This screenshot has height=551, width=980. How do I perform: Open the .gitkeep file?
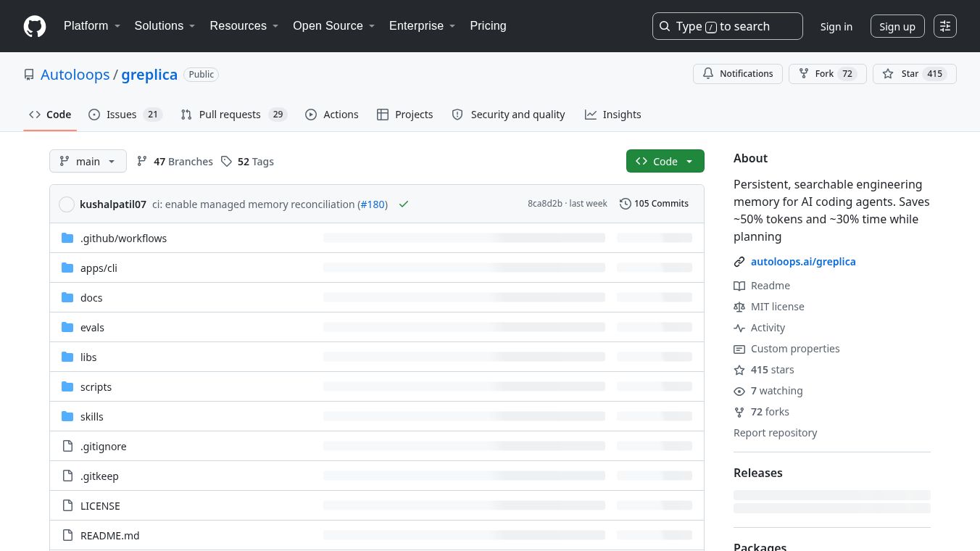click(x=99, y=476)
